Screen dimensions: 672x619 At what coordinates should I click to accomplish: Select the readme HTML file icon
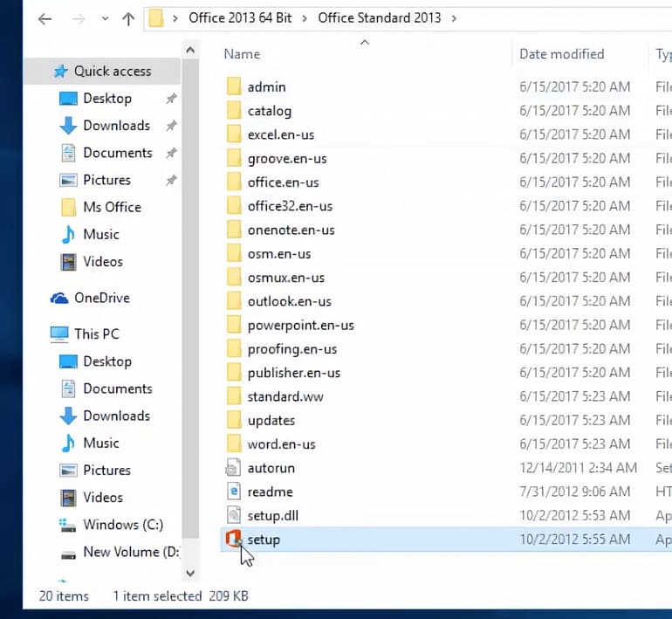(233, 492)
